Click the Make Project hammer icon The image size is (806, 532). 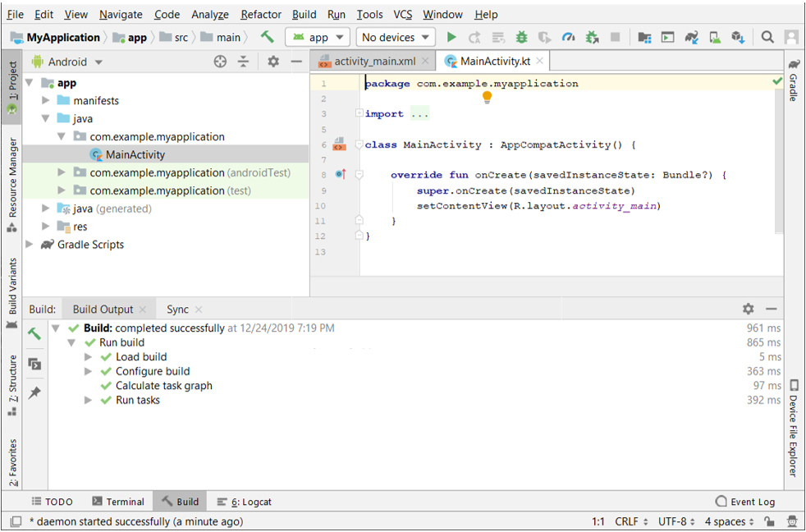point(267,37)
